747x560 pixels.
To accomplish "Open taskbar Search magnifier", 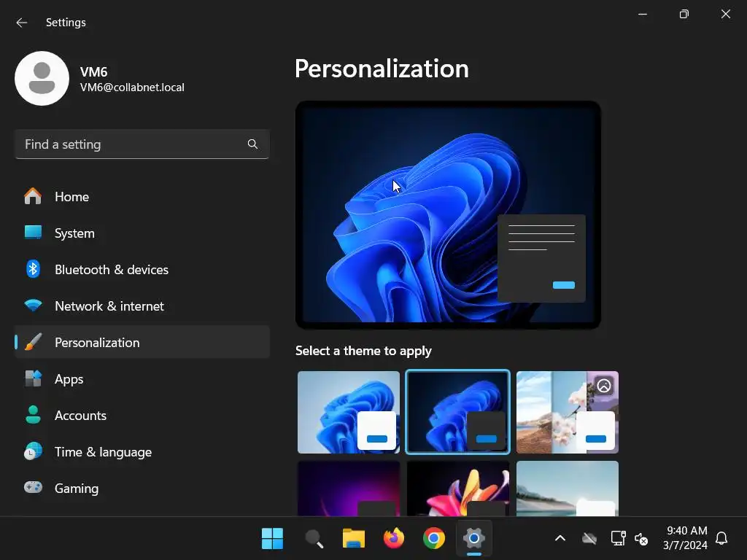I will coord(314,539).
